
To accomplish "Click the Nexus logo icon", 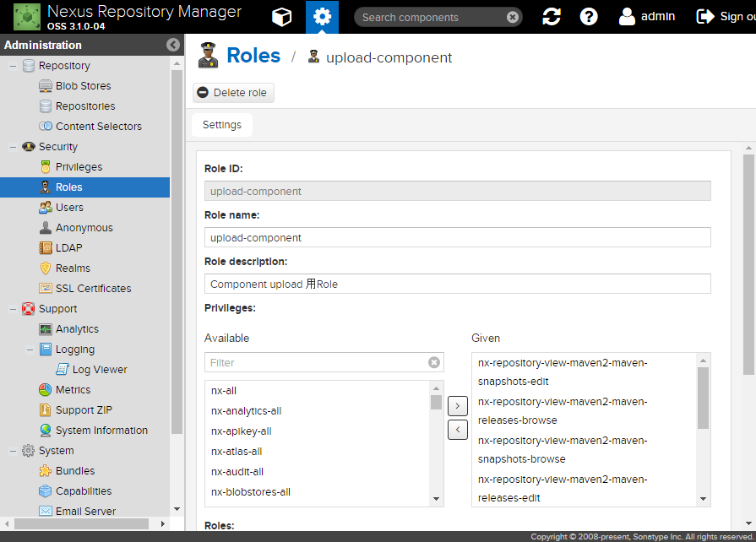I will click(x=27, y=17).
